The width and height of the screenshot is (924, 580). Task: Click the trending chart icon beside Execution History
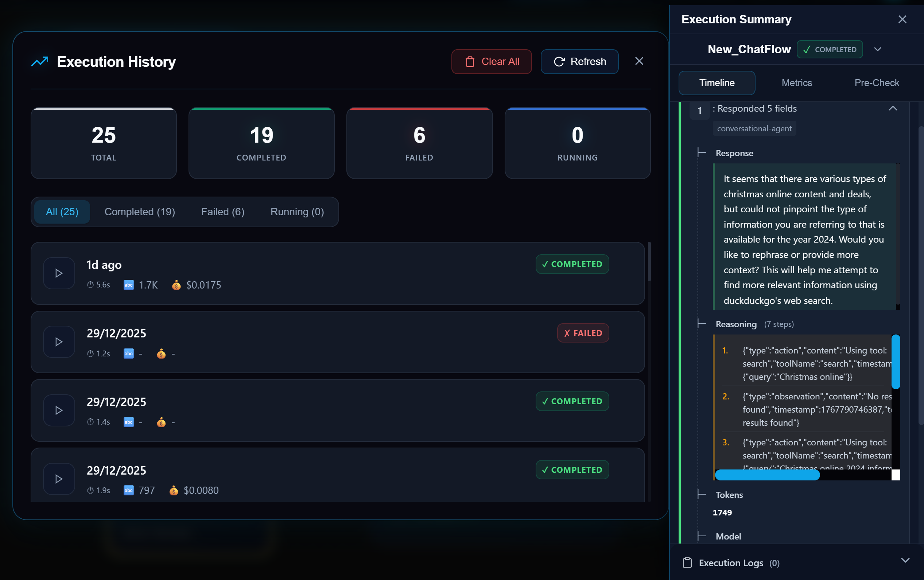pos(40,61)
